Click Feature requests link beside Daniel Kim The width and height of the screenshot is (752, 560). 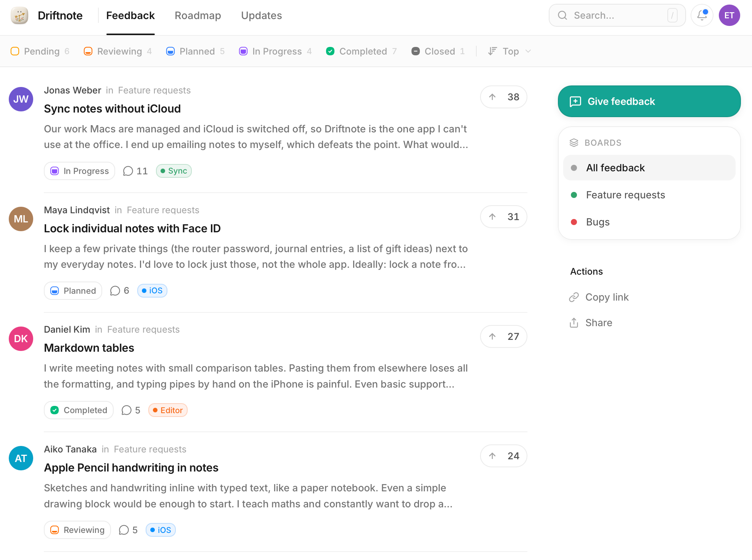(143, 330)
